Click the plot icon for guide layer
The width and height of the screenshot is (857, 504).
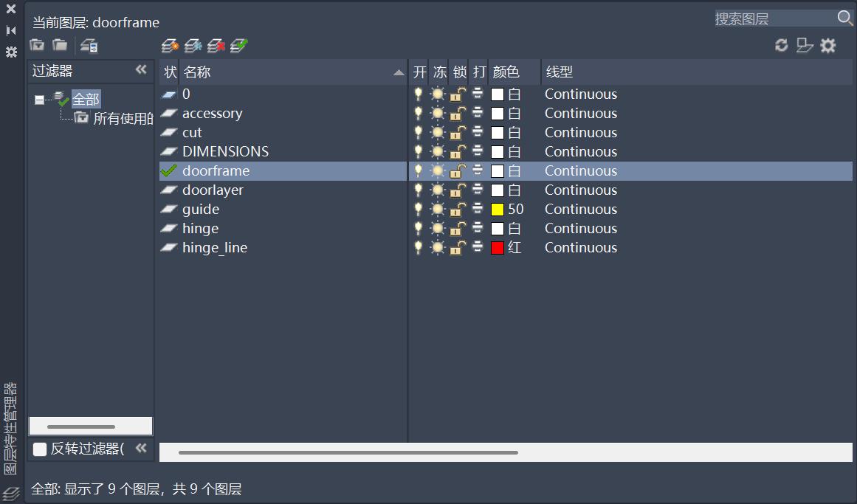(478, 209)
